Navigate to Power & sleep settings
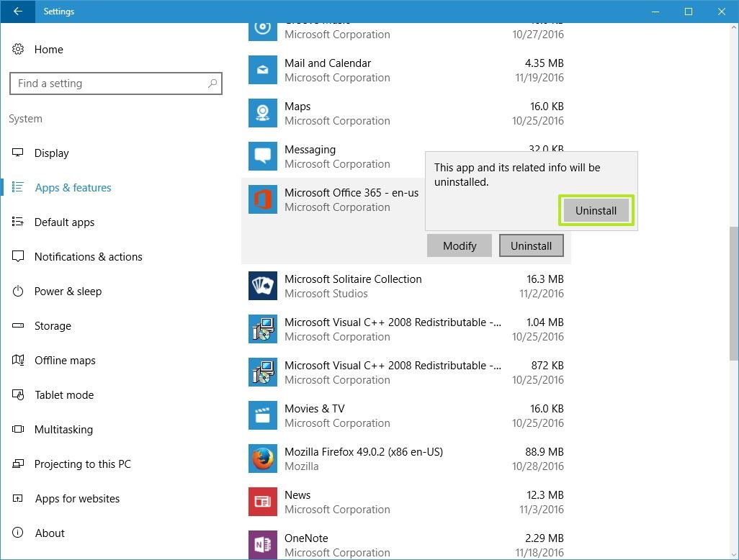This screenshot has width=739, height=560. point(68,292)
